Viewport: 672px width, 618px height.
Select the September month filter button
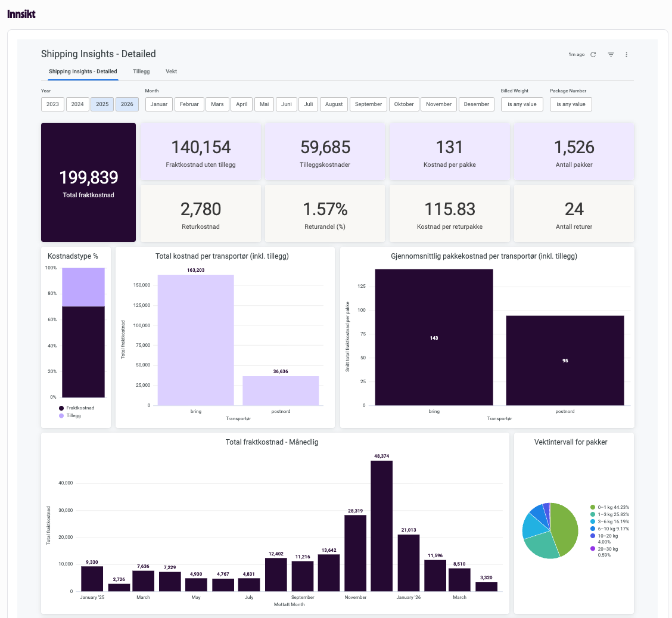point(368,104)
